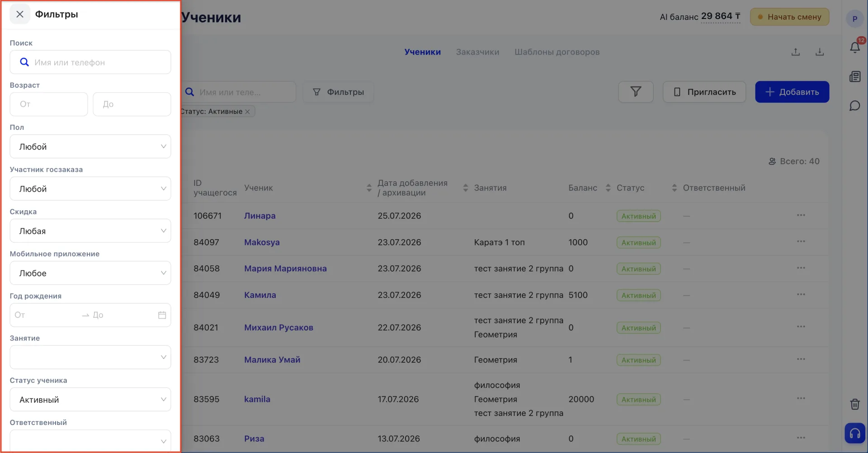Sort by Статус column
This screenshot has width=868, height=453.
point(675,188)
